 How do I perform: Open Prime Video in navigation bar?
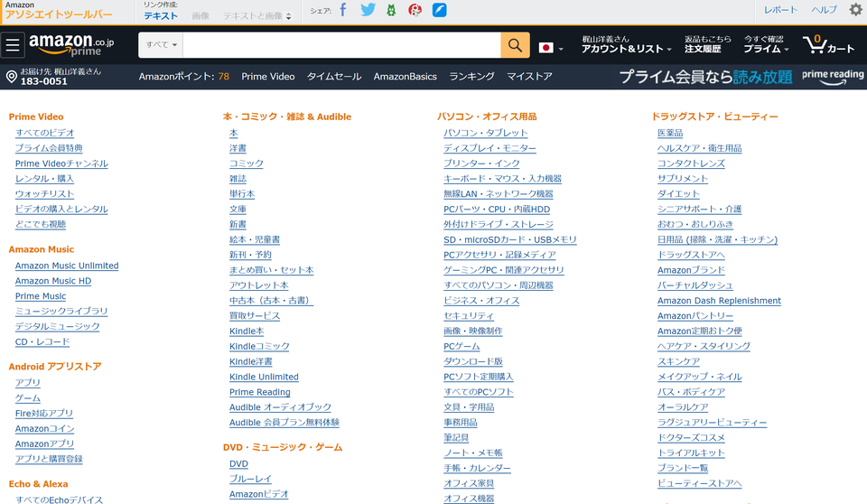(x=267, y=77)
